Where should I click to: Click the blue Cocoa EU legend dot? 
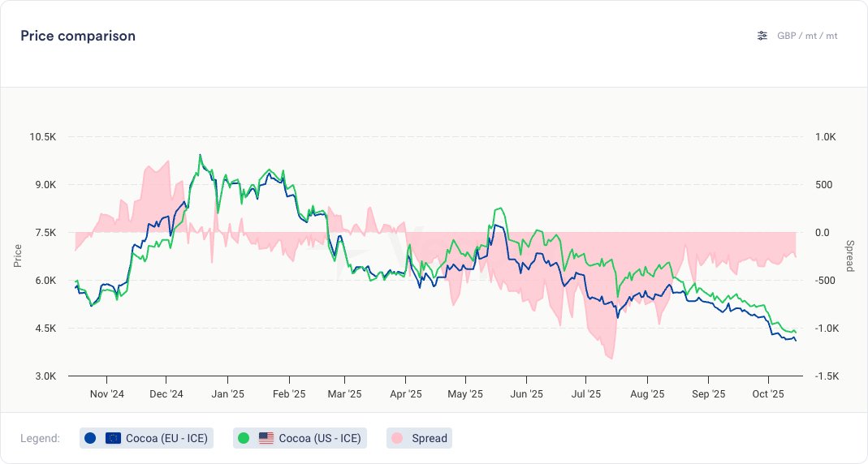point(90,438)
